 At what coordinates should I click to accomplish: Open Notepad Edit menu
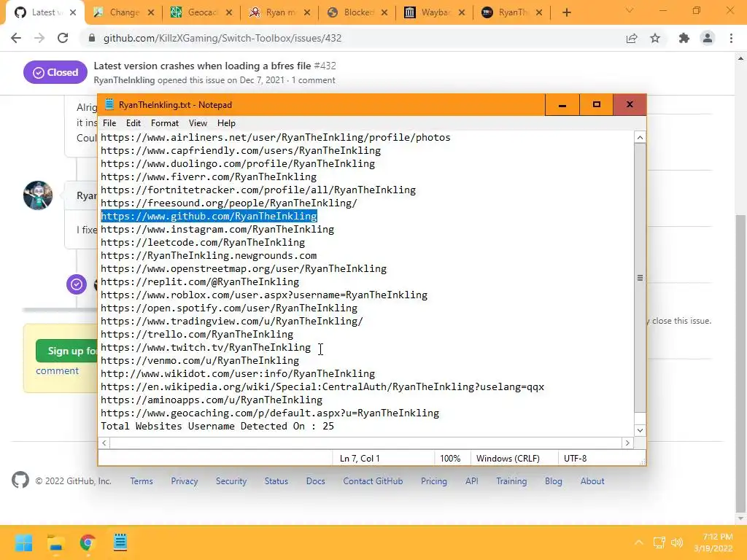coord(133,123)
